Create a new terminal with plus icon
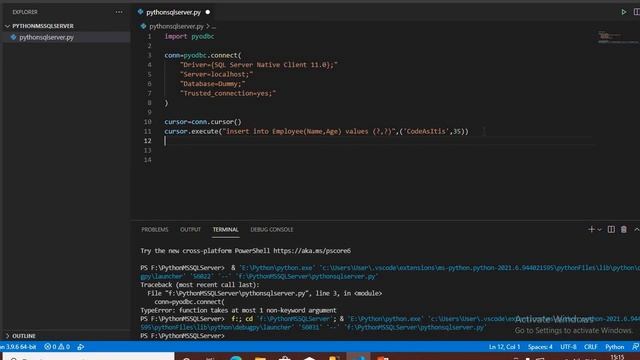The image size is (640, 360). click(591, 229)
